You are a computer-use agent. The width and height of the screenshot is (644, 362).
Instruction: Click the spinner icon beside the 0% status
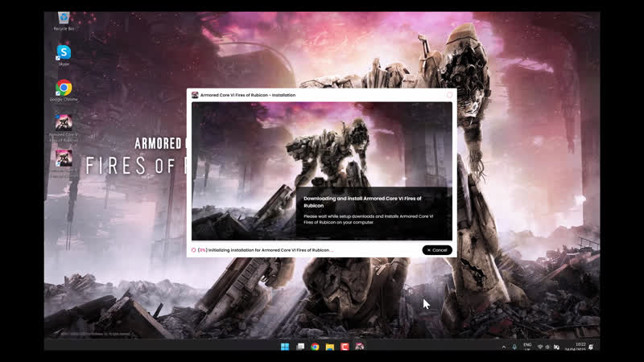click(193, 250)
